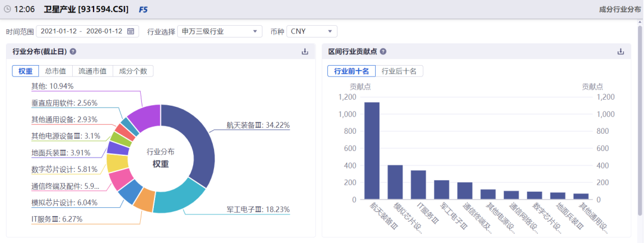Expand the 申万三级行业 dropdown
This screenshot has height=243, width=644.
tap(219, 31)
